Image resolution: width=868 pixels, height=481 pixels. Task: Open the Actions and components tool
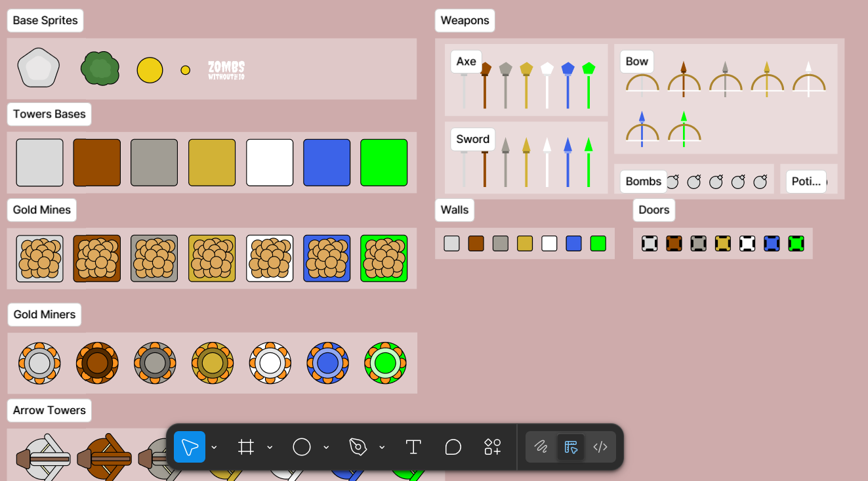(x=493, y=447)
